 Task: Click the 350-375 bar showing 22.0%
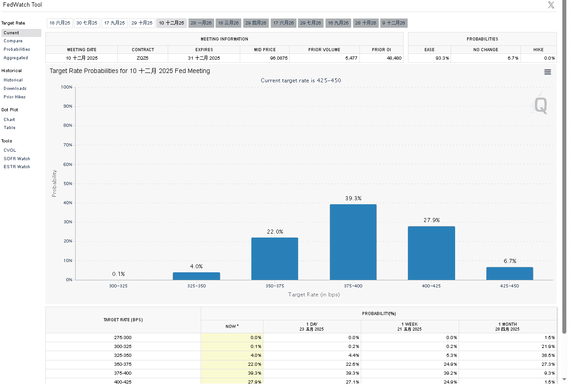tap(274, 259)
